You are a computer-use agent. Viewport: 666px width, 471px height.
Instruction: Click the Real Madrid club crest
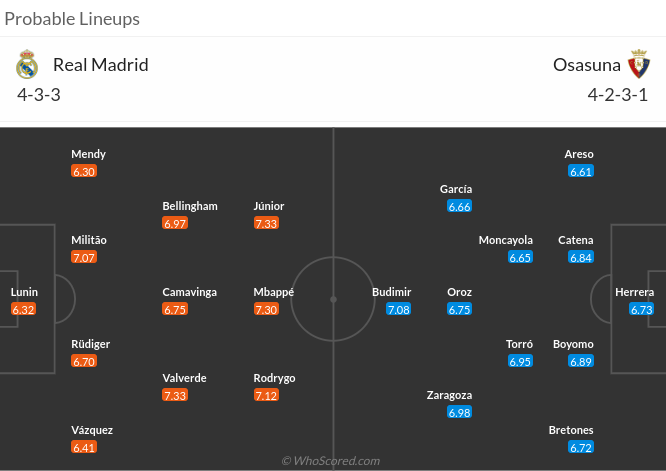27,65
